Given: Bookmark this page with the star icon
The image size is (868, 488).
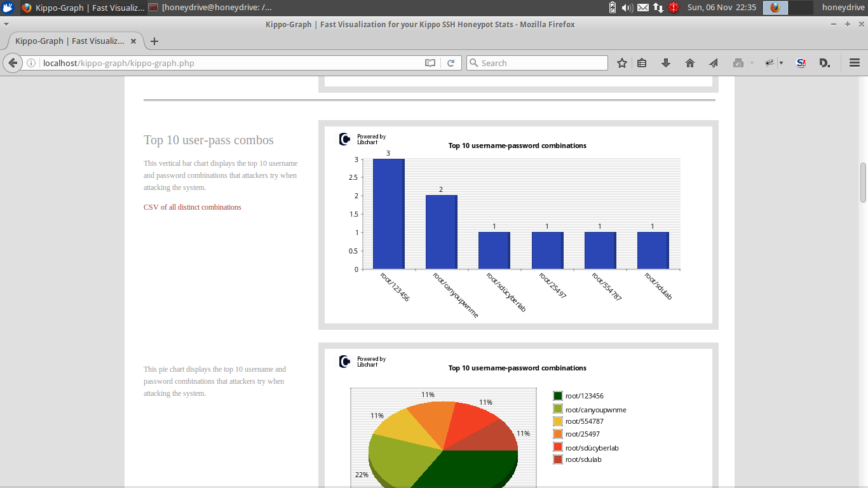Looking at the screenshot, I should (x=622, y=63).
